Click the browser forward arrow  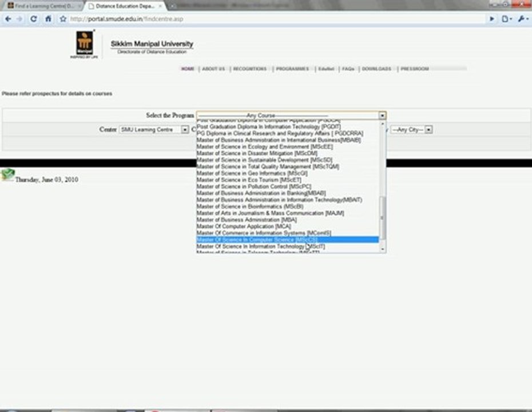tap(19, 19)
